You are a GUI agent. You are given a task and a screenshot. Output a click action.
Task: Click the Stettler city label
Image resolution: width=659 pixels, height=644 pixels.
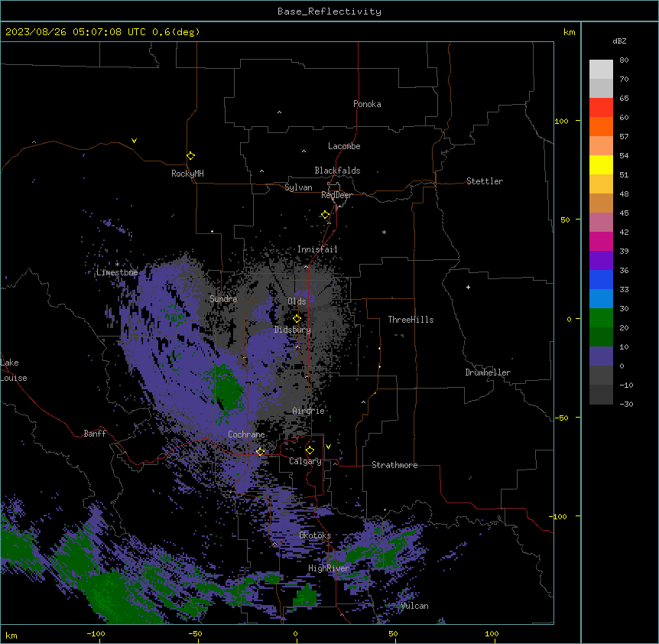click(485, 181)
